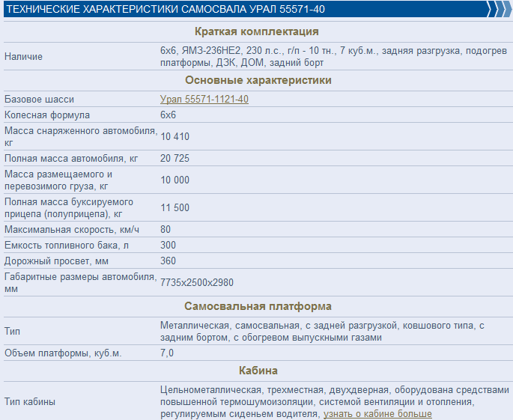Screen dimensions: 513x420
Task: Follow the 'узнать о кабине больше' link
Action: click(377, 414)
